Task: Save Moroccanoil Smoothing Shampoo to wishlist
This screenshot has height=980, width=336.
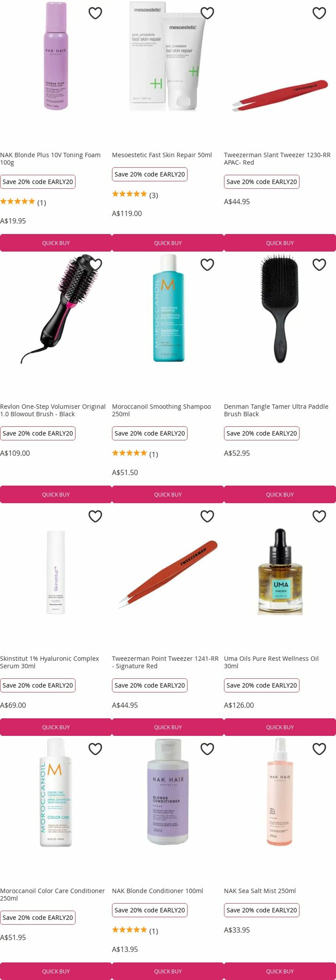Action: point(207,264)
